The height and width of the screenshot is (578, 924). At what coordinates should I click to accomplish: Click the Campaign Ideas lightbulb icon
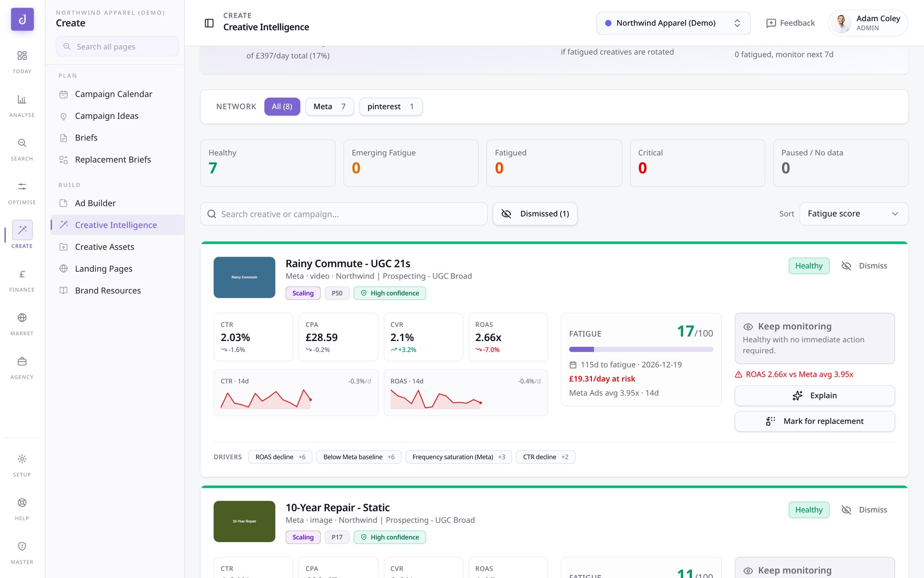tap(64, 116)
